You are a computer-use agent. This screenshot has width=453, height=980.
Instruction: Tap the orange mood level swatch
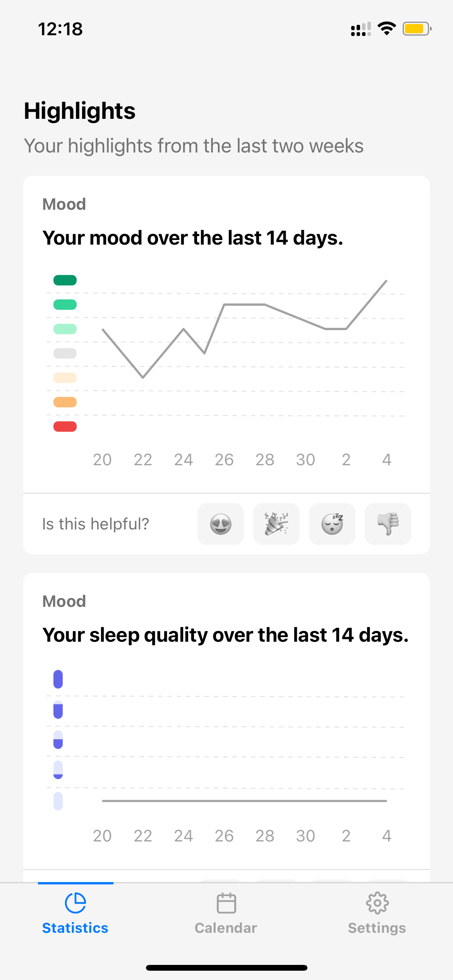[65, 402]
